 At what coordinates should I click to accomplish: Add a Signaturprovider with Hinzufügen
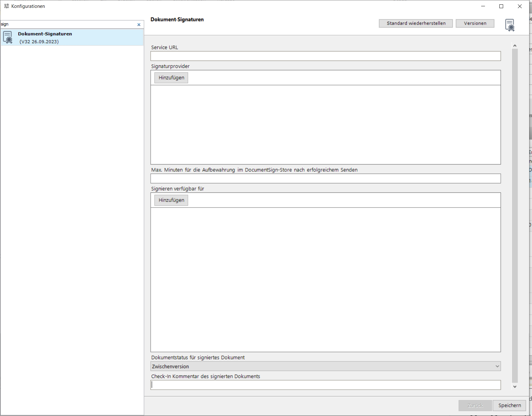pos(171,78)
